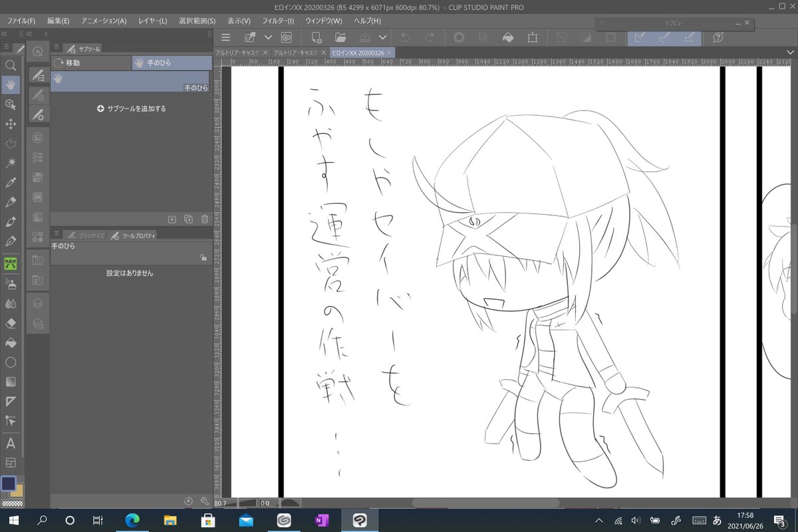Select the Figure circle tool
The image size is (798, 532).
(x=11, y=362)
